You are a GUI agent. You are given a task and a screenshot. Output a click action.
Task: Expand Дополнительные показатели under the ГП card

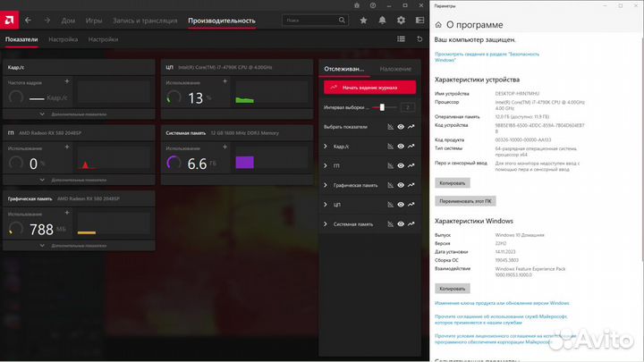coord(79,181)
